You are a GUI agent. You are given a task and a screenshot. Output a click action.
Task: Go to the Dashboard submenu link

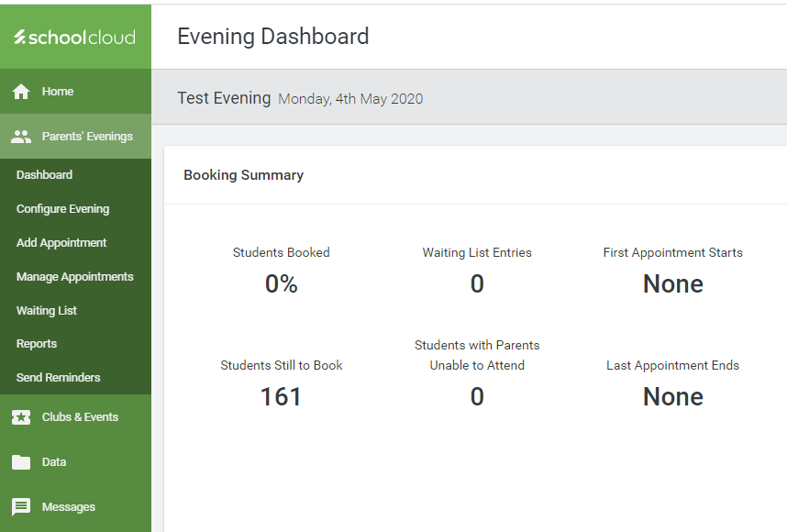click(44, 175)
